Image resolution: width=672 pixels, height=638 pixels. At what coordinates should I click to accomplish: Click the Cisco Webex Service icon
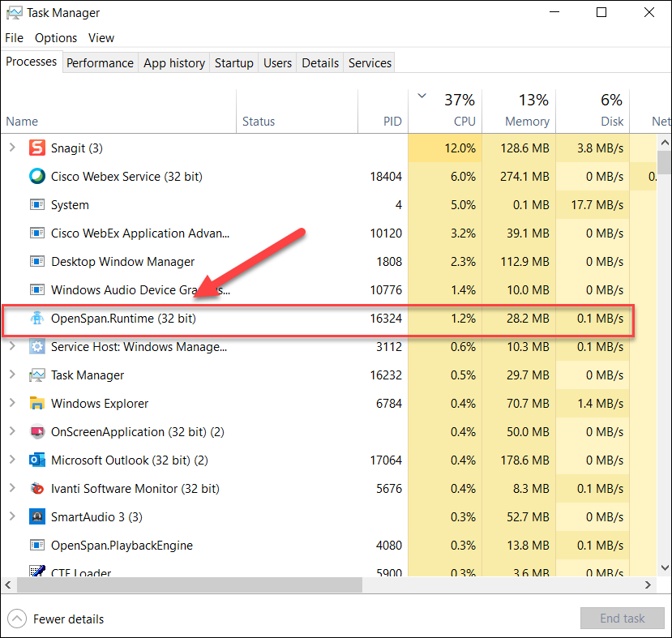coord(37,177)
